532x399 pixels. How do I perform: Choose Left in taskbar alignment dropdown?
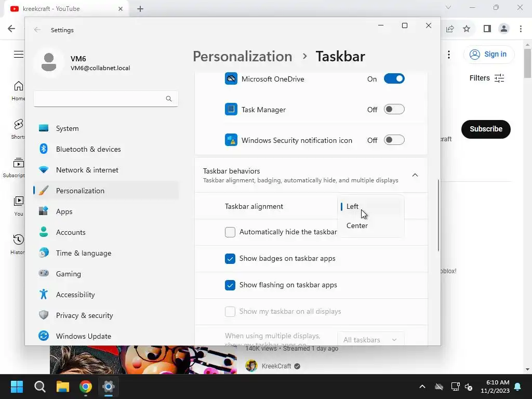point(370,206)
